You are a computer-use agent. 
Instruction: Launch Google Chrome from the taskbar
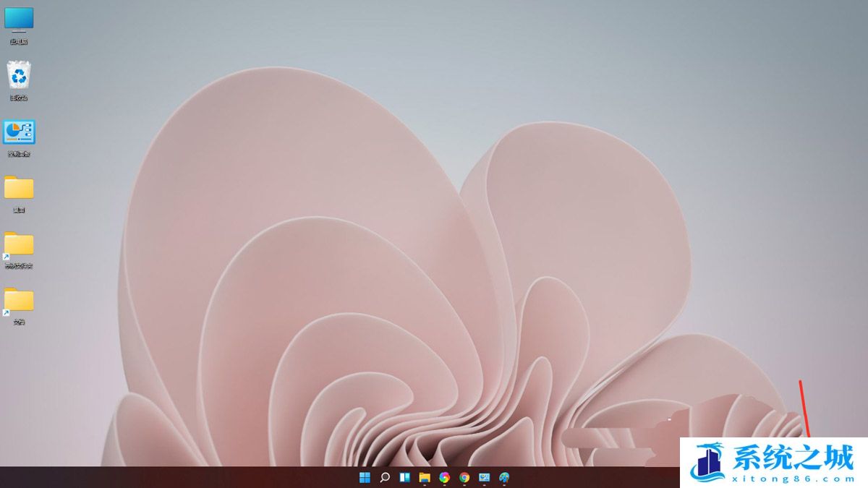pos(464,477)
